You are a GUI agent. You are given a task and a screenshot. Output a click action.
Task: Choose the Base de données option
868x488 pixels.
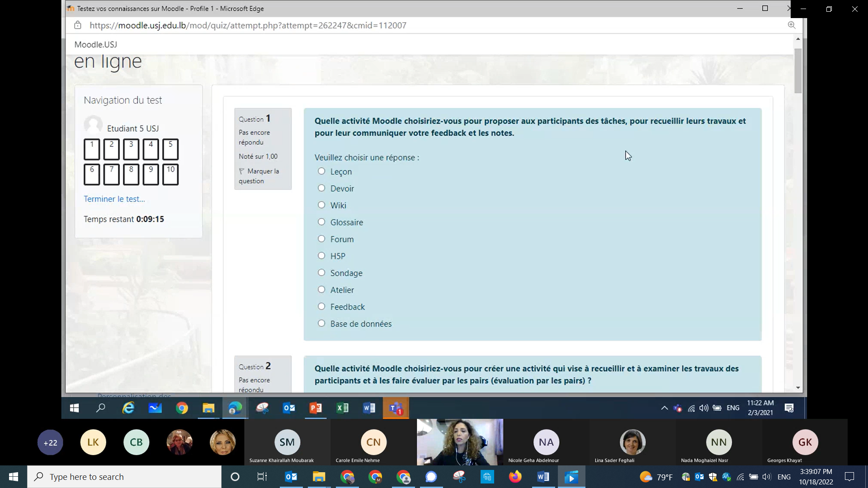(x=321, y=324)
